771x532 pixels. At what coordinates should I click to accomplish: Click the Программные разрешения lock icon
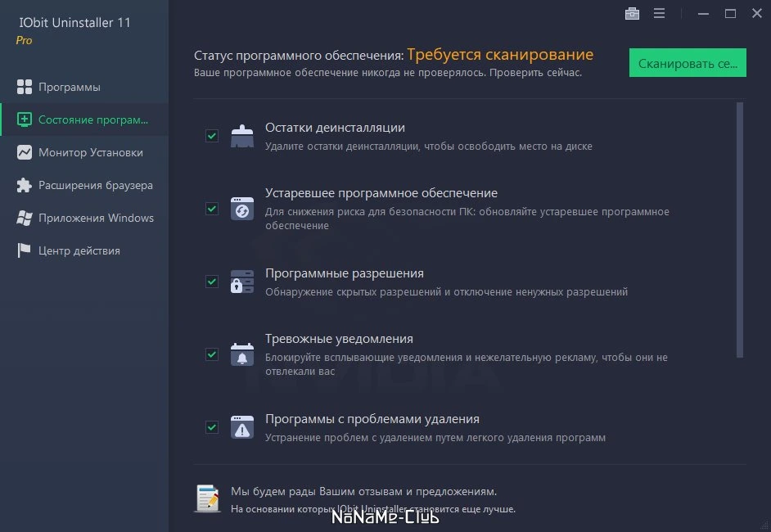click(242, 282)
